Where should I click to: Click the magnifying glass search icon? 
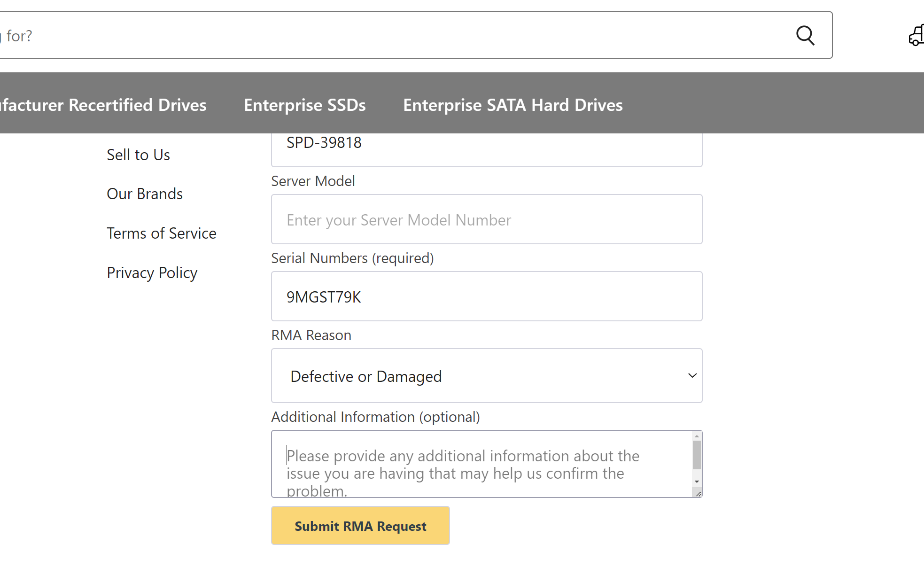[805, 35]
